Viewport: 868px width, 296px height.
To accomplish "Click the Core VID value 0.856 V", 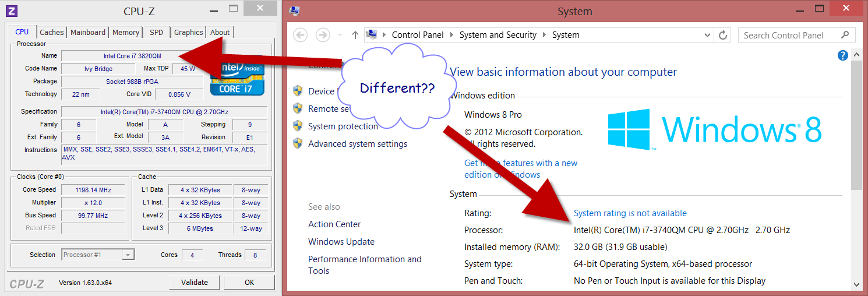I will point(178,94).
